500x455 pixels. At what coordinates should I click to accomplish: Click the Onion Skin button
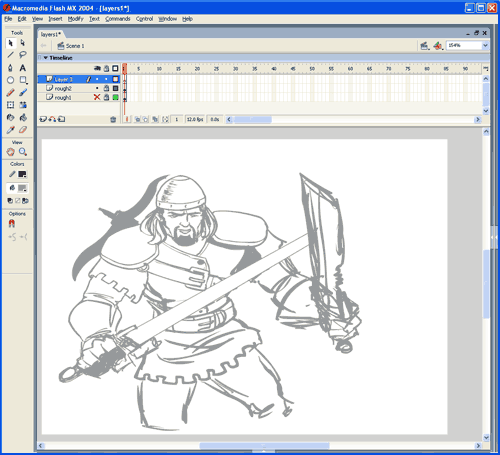137,119
